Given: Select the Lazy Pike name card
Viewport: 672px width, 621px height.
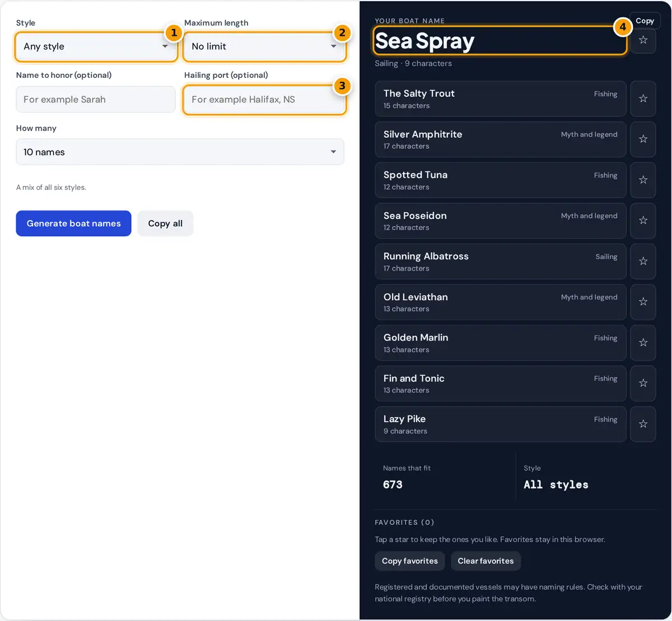Looking at the screenshot, I should pos(501,424).
